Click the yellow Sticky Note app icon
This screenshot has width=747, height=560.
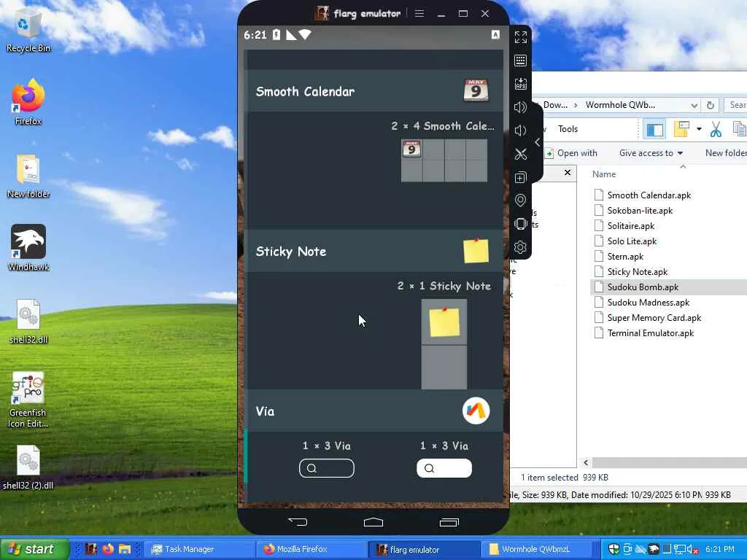476,251
